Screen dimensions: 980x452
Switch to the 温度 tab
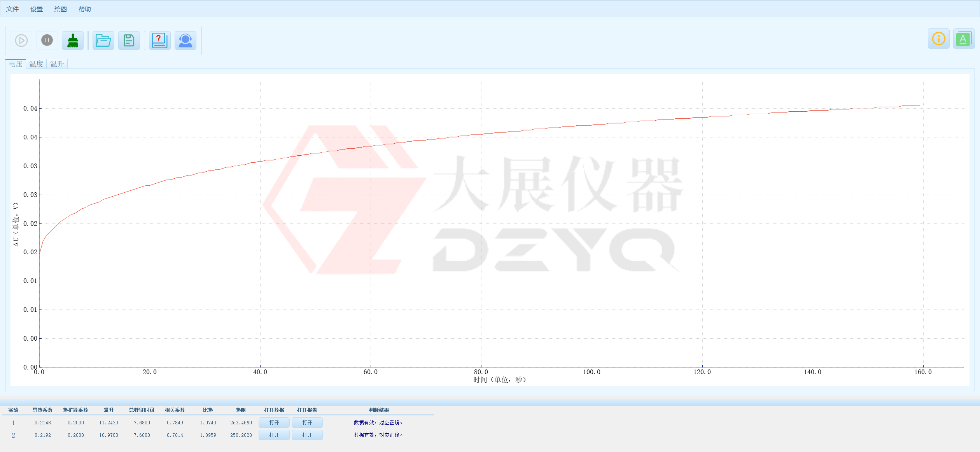coord(36,64)
